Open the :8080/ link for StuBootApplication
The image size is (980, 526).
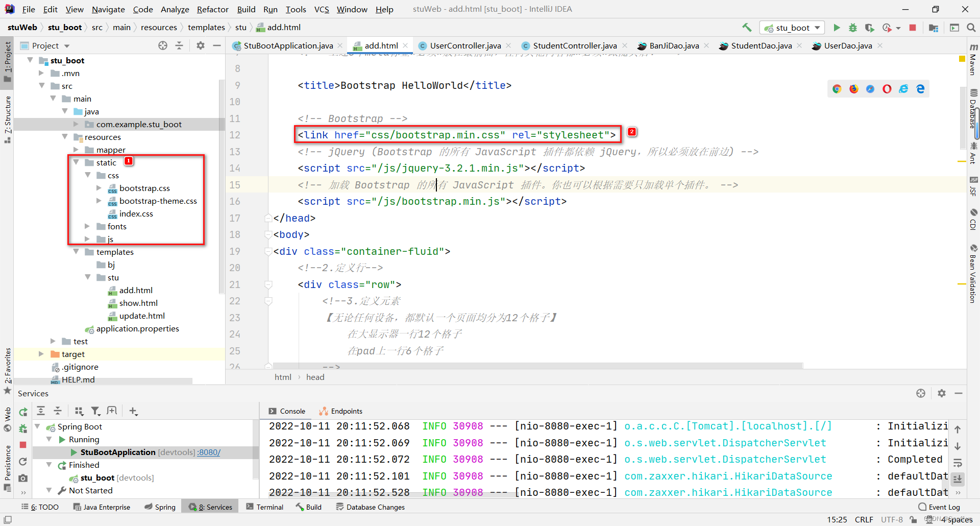(x=209, y=452)
